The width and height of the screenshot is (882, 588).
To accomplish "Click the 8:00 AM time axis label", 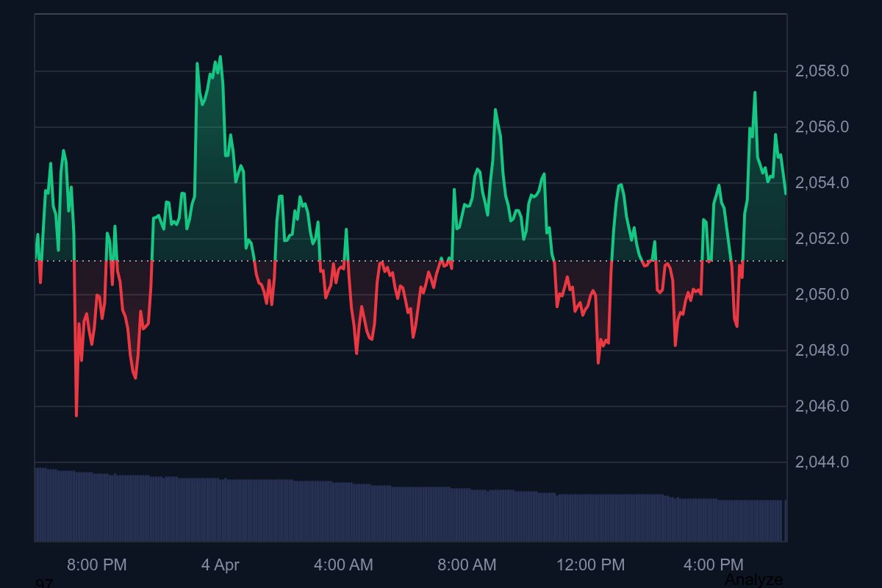I will (467, 564).
